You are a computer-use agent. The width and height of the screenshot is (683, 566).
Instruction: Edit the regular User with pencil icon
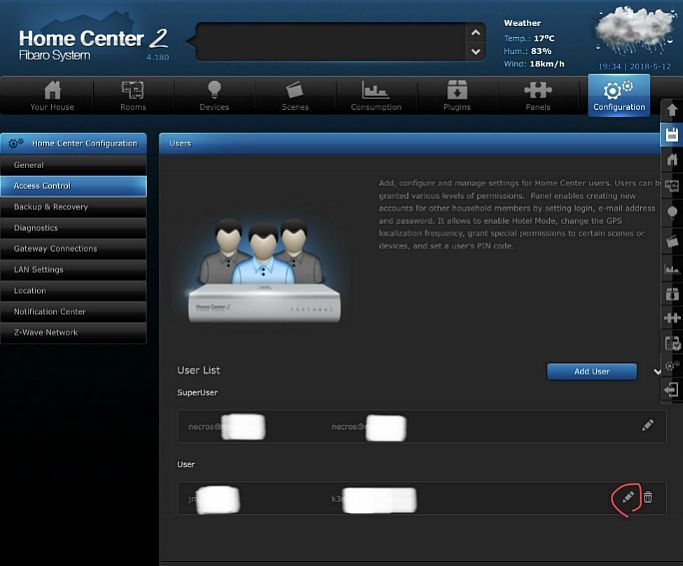click(x=628, y=497)
